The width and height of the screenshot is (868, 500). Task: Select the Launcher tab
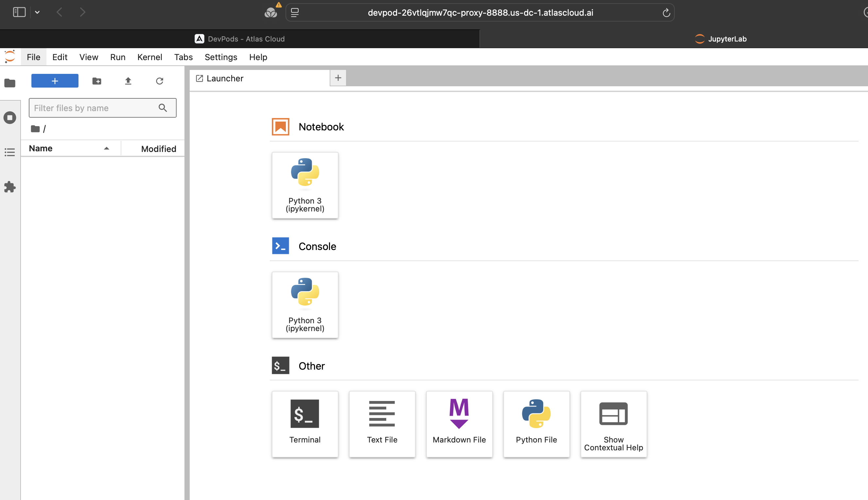[259, 78]
